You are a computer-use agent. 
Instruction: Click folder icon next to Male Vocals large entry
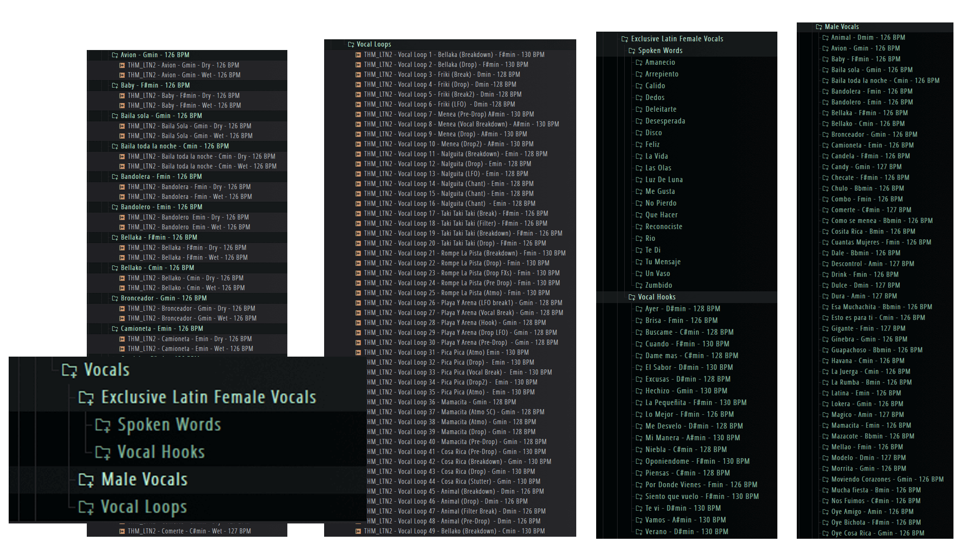pyautogui.click(x=86, y=480)
